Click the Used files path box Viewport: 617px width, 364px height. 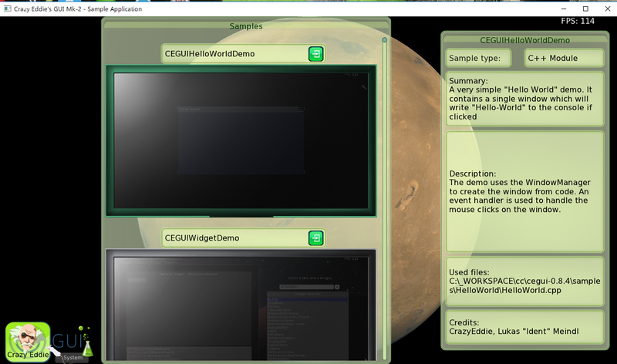(x=524, y=281)
